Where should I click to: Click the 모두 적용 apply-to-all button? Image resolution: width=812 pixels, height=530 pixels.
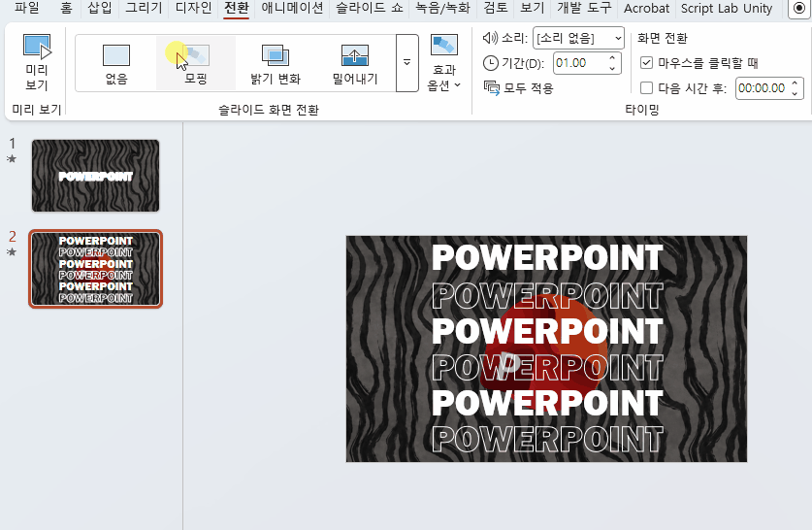pyautogui.click(x=518, y=88)
